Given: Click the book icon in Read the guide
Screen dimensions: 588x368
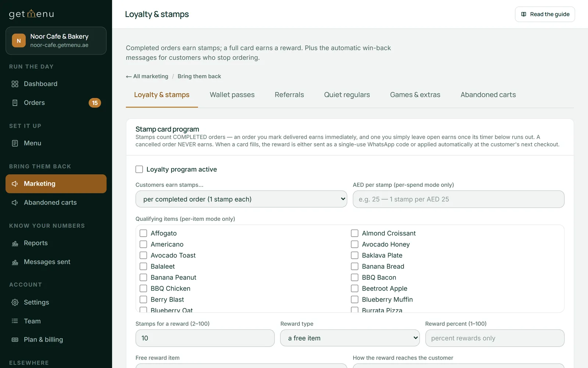Looking at the screenshot, I should (524, 14).
